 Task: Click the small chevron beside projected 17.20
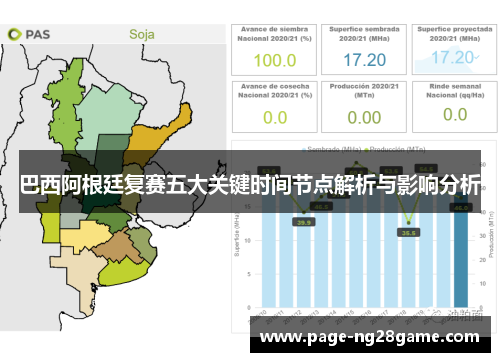pyautogui.click(x=477, y=57)
